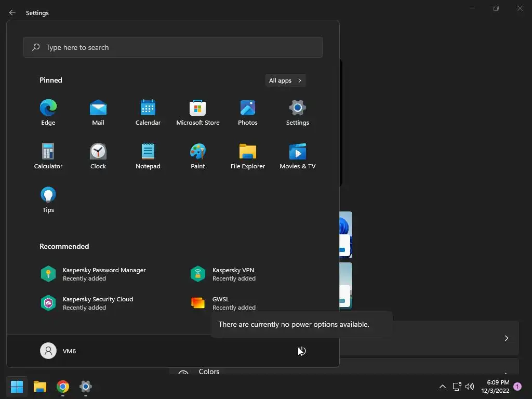Open File Explorer from the taskbar

point(39,387)
